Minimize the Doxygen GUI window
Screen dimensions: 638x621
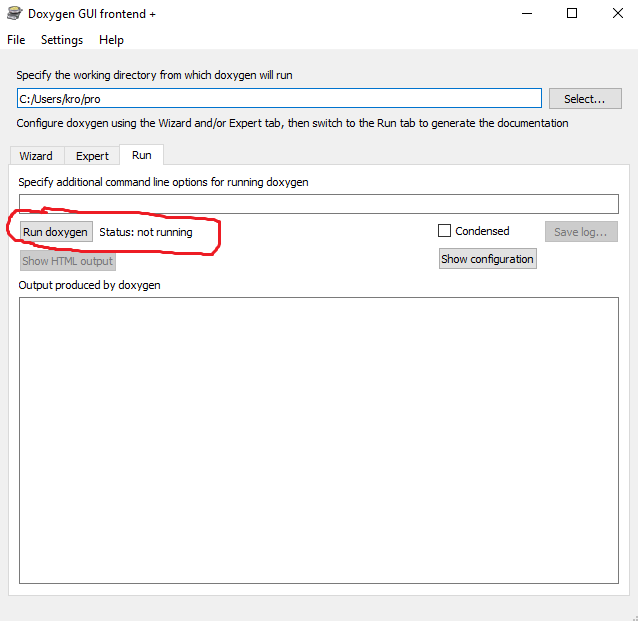(527, 13)
